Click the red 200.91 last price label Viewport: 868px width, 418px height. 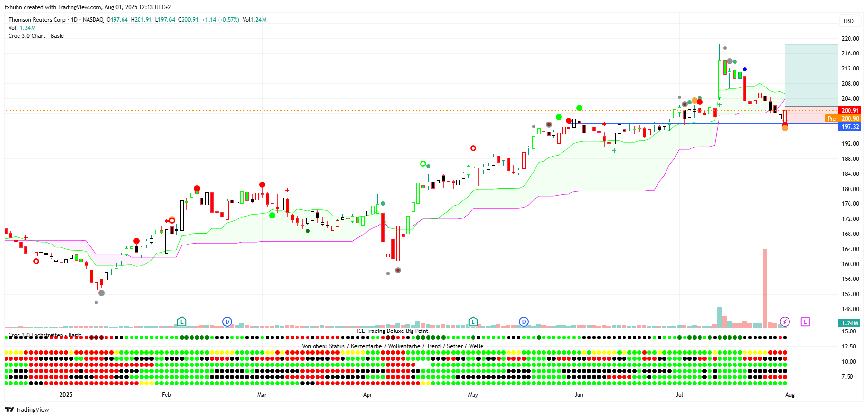point(850,111)
